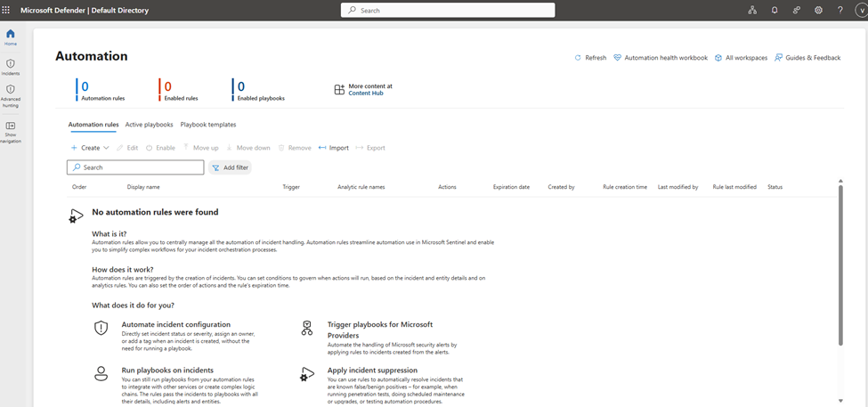Click the community icon in the header

797,10
